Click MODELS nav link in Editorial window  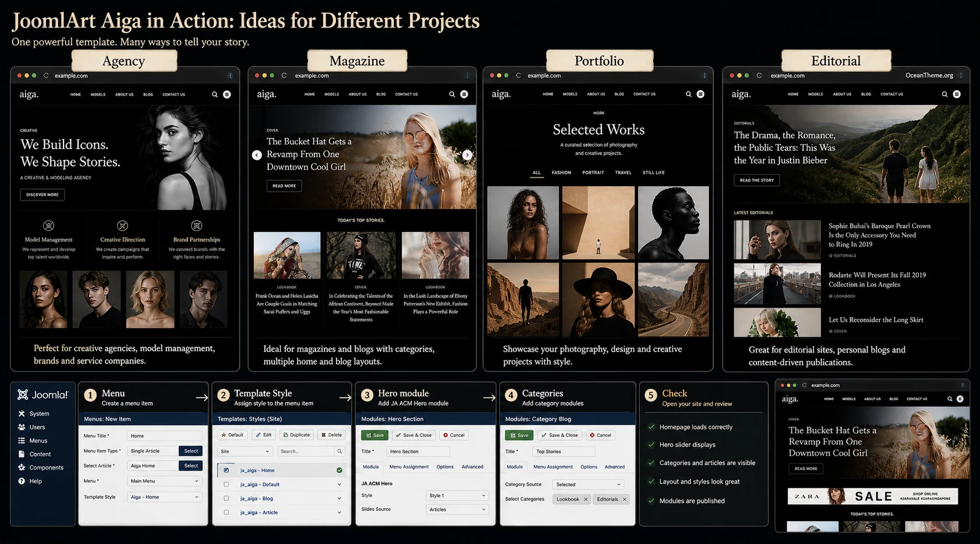(x=815, y=94)
